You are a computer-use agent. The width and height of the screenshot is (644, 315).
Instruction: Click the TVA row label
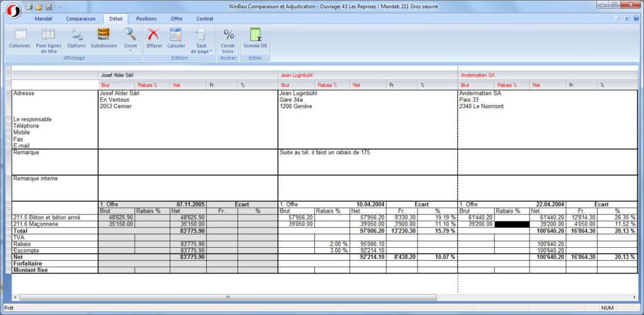(x=19, y=238)
